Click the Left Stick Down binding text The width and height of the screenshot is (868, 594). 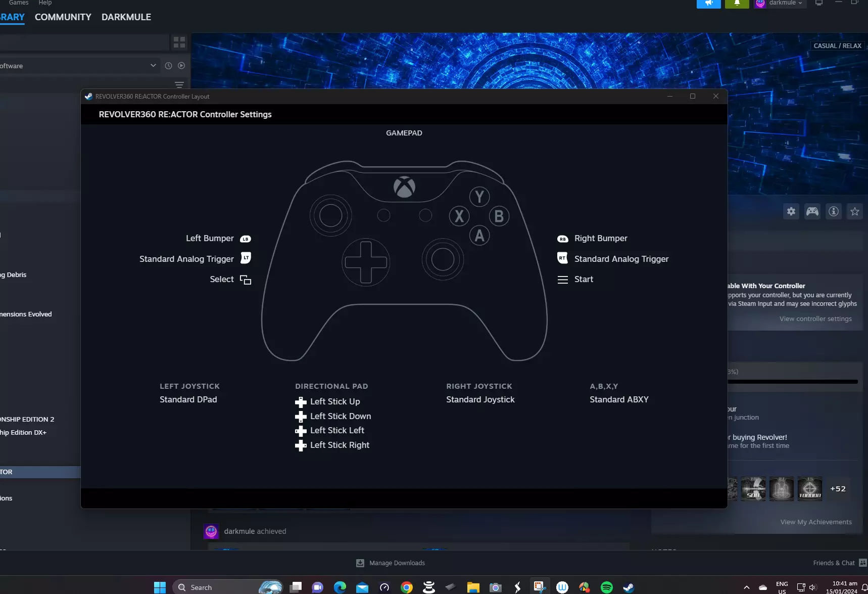[x=341, y=416]
